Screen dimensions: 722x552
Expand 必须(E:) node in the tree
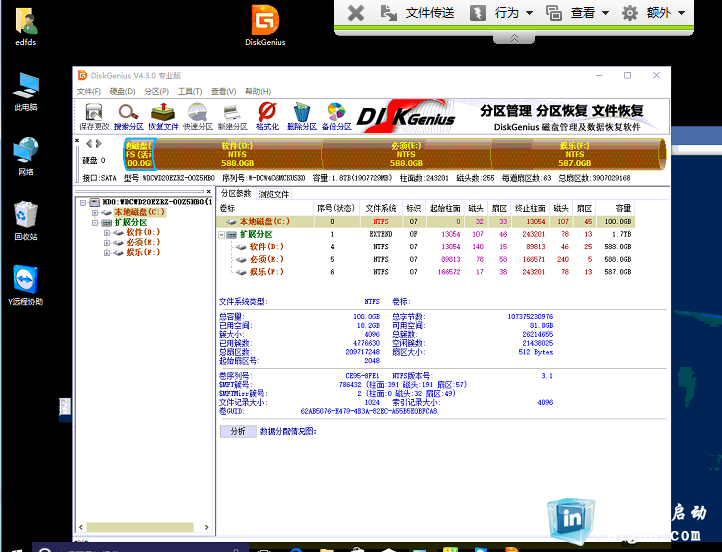[107, 243]
